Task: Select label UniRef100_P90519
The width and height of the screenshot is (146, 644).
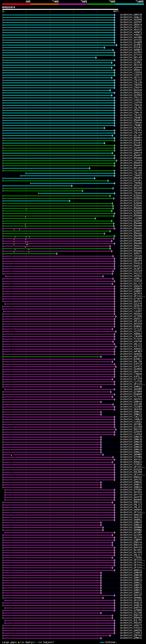Action: (x=131, y=263)
